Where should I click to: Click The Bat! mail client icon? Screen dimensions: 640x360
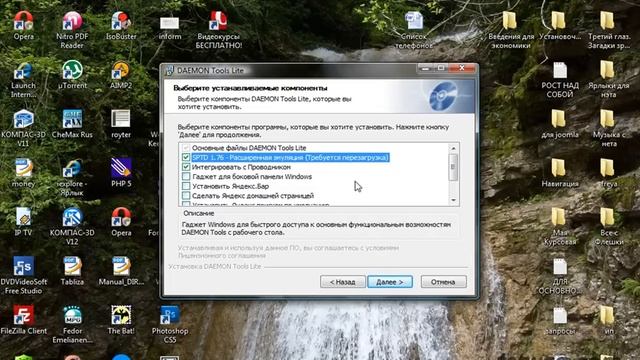click(121, 320)
